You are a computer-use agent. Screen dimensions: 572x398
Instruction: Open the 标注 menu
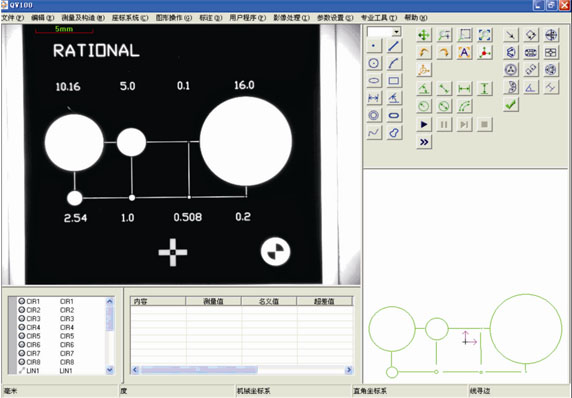coord(210,18)
